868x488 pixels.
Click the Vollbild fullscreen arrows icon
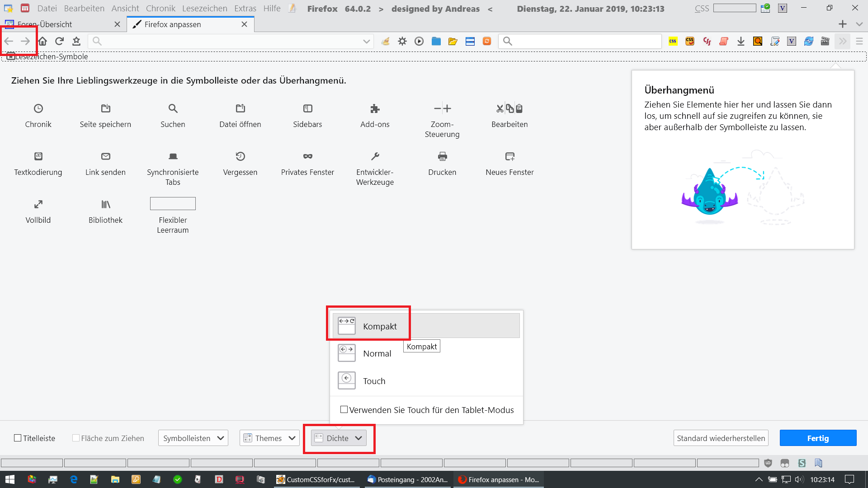coord(38,204)
